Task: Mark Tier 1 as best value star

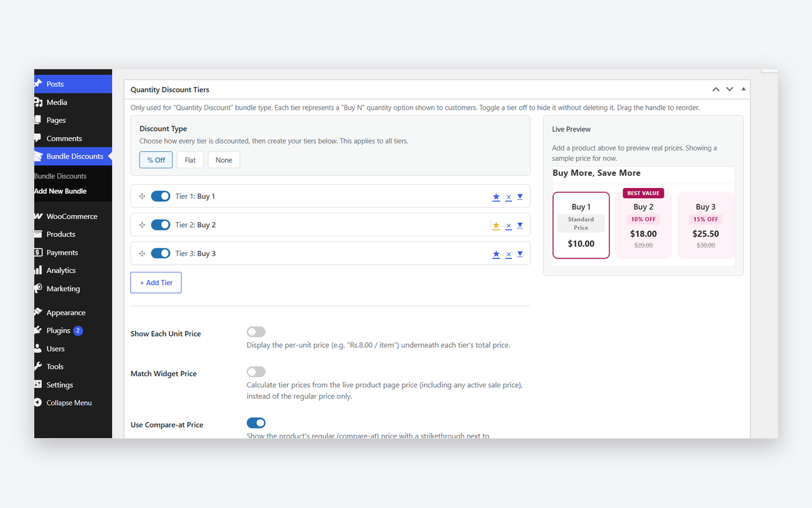Action: [x=496, y=197]
